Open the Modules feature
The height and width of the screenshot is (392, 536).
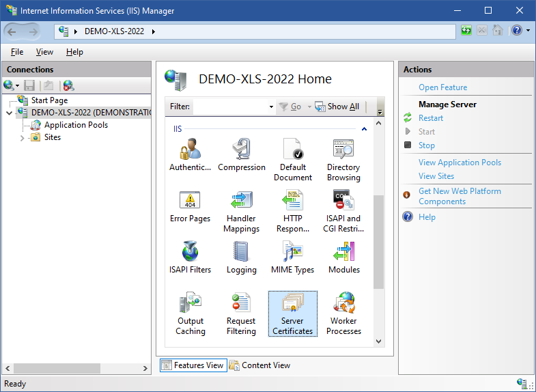tap(344, 257)
